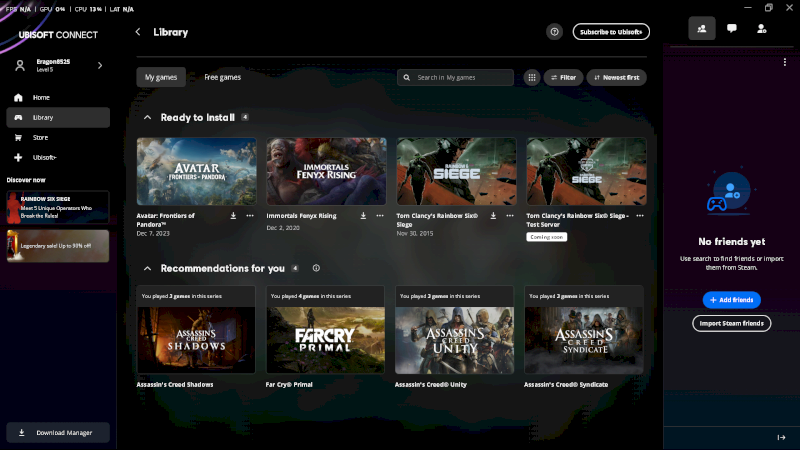This screenshot has height=450, width=800.
Task: Click the Assassin's Creed® Syndicate title text
Action: [x=566, y=385]
